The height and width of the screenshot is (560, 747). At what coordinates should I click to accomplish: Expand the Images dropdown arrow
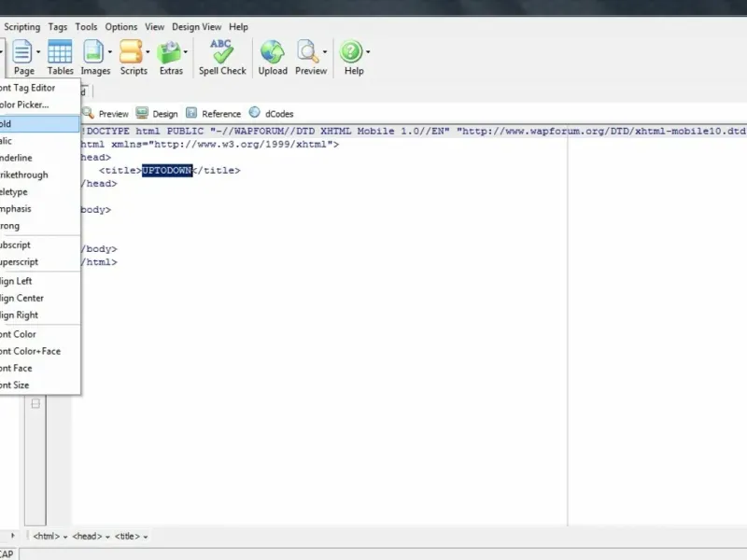[x=110, y=52]
